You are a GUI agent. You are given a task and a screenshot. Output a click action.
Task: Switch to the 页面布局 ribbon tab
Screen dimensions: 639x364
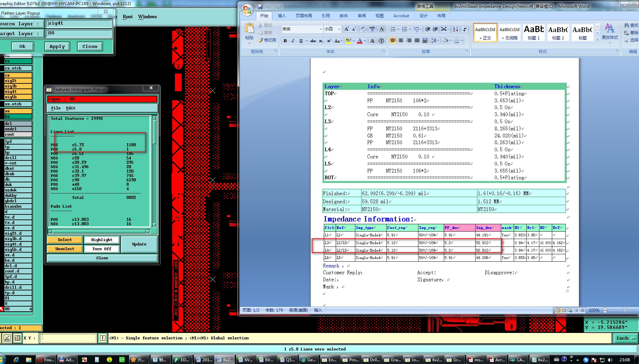(304, 16)
